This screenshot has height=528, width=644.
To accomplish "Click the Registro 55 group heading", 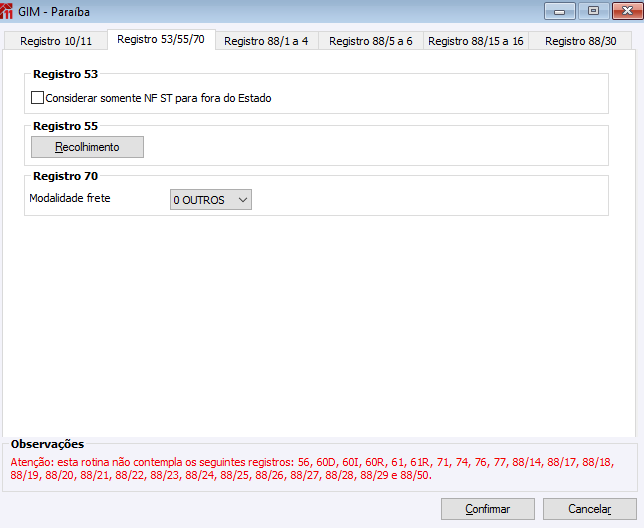I will (65, 126).
